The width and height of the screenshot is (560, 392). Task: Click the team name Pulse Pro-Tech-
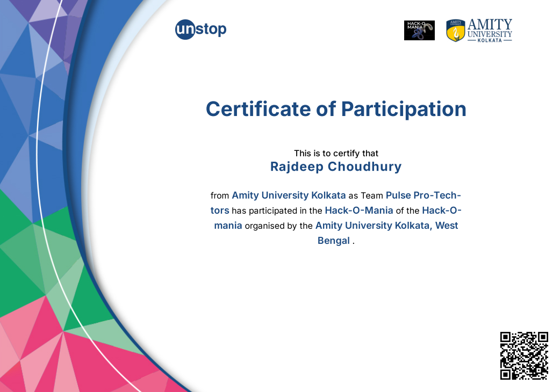coord(423,195)
